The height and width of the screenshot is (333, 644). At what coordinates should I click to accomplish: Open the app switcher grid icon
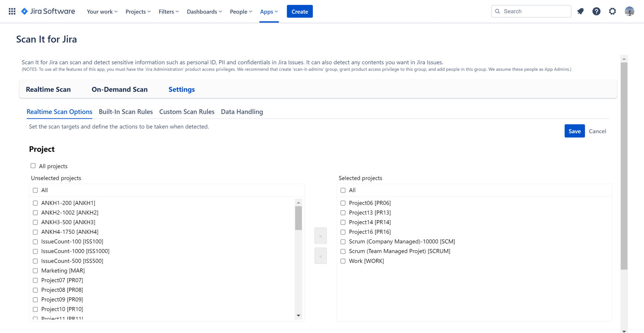[12, 11]
